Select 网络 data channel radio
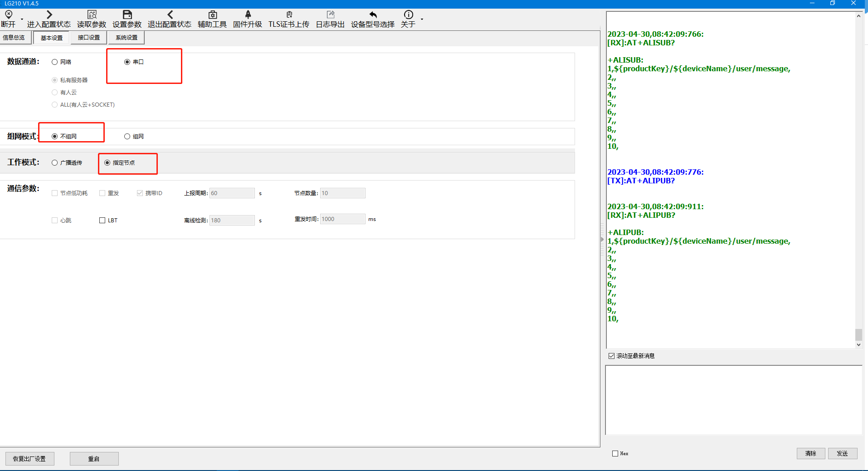Image resolution: width=868 pixels, height=471 pixels. (x=55, y=62)
